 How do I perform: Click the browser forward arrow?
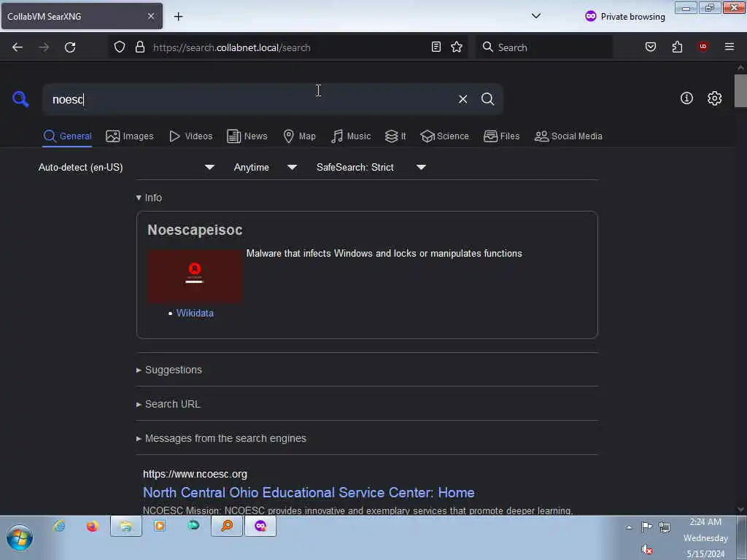[x=44, y=47]
